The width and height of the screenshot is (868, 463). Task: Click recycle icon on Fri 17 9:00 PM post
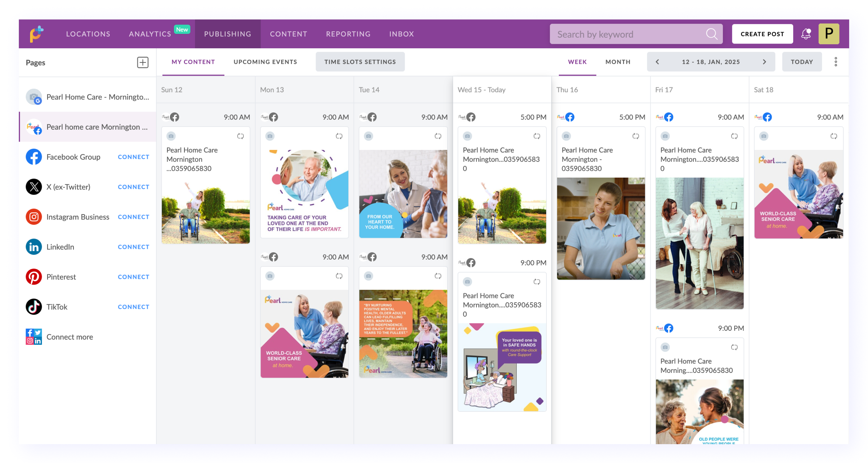[734, 347]
